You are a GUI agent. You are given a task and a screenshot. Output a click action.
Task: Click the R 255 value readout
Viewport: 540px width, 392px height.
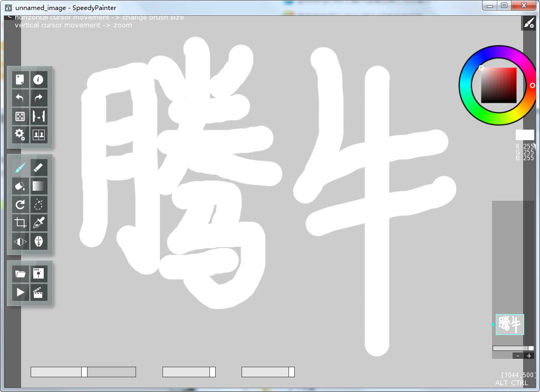pos(525,146)
